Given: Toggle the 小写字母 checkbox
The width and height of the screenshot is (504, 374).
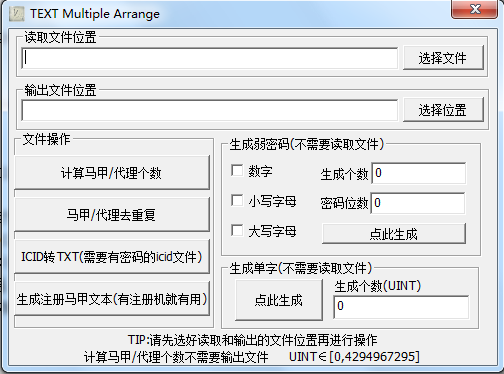Looking at the screenshot, I should pyautogui.click(x=237, y=200).
